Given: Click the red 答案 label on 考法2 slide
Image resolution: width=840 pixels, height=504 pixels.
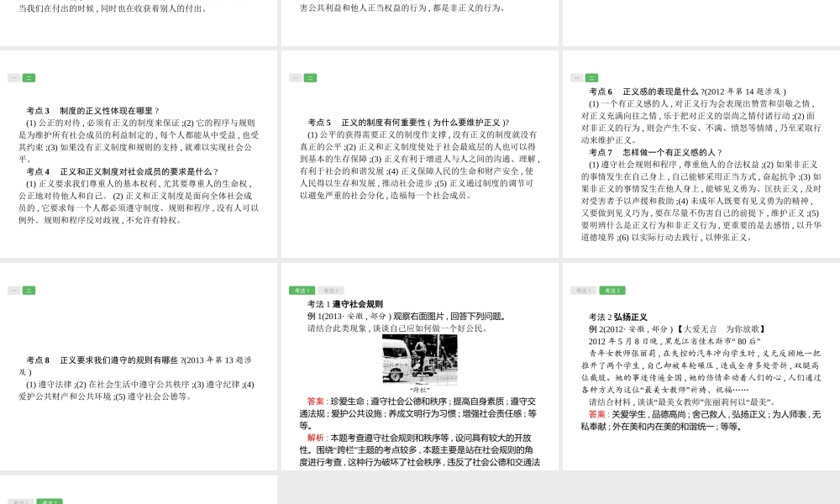Looking at the screenshot, I should [x=596, y=414].
